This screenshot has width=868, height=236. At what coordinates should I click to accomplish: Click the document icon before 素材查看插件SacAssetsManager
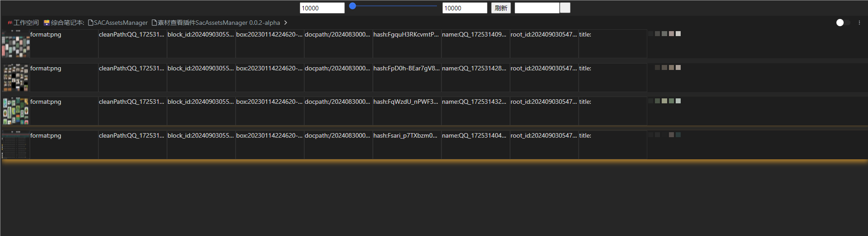click(x=154, y=23)
